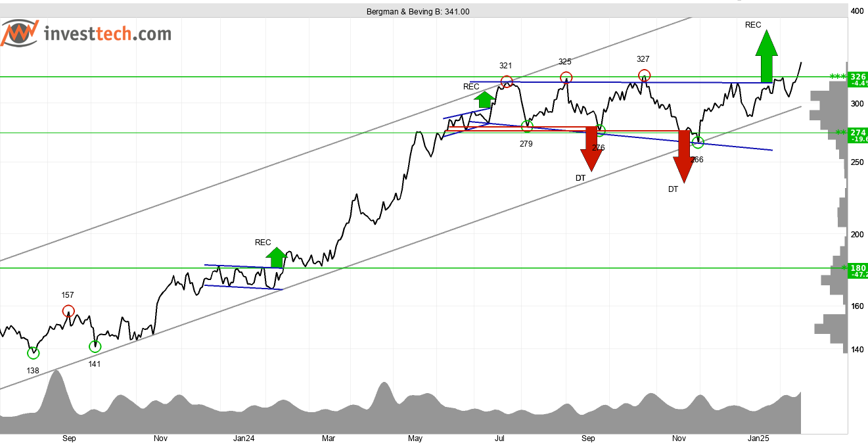The height and width of the screenshot is (447, 868).
Task: Click the small green REC arrow before July
Action: click(484, 99)
